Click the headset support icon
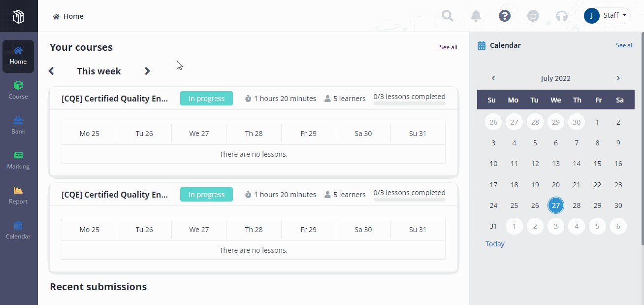Screen dimensions: 644x305 [x=561, y=16]
